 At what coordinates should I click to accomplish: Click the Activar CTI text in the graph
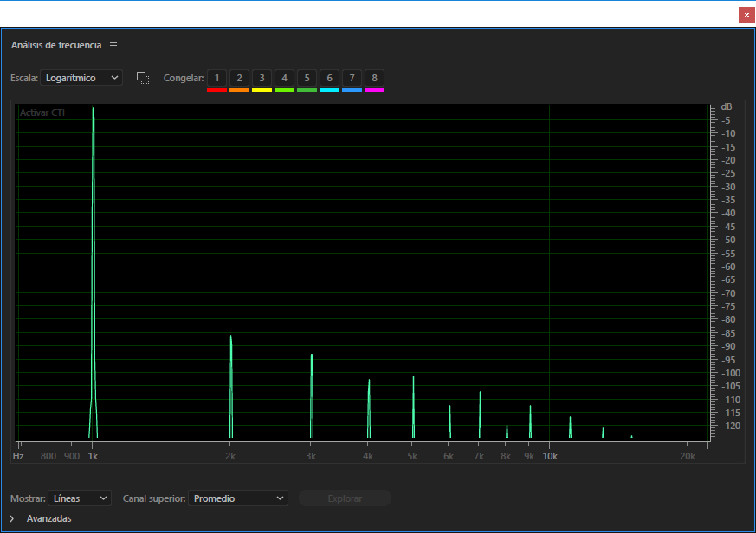tap(42, 112)
